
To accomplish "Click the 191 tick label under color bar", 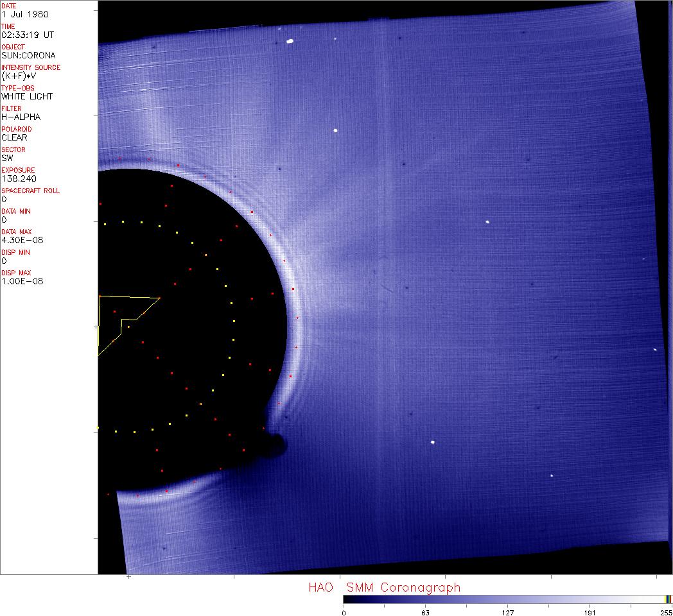I will (589, 612).
